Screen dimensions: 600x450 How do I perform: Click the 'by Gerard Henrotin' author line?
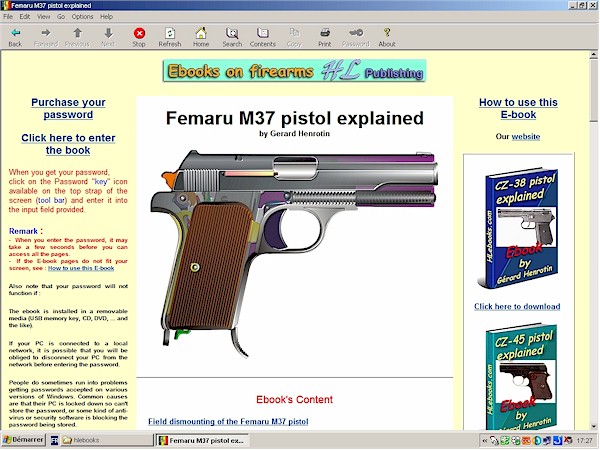[294, 134]
